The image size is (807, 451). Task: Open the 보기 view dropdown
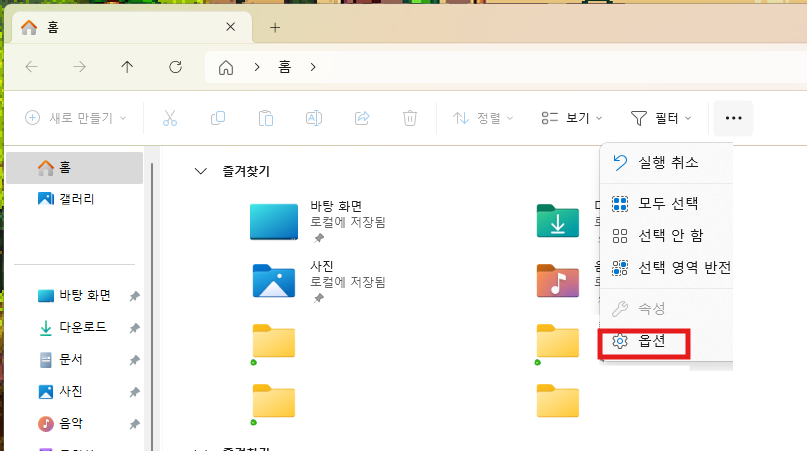pos(571,118)
